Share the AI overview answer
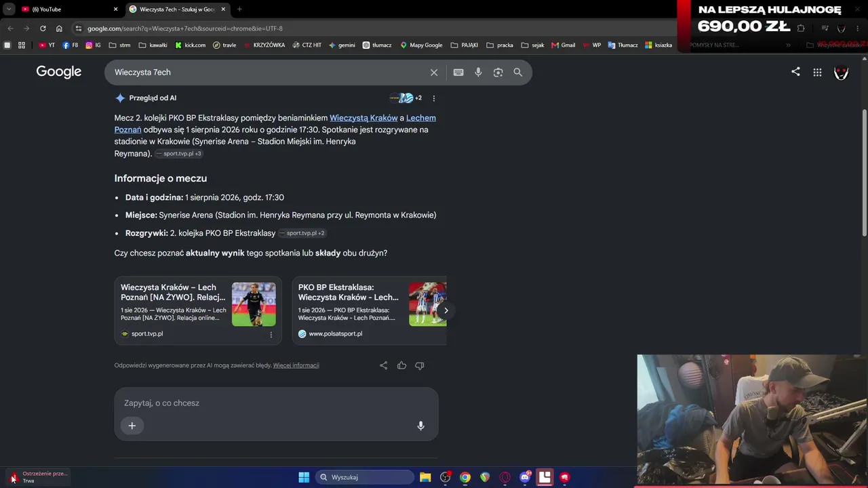The image size is (868, 488). coord(384,365)
